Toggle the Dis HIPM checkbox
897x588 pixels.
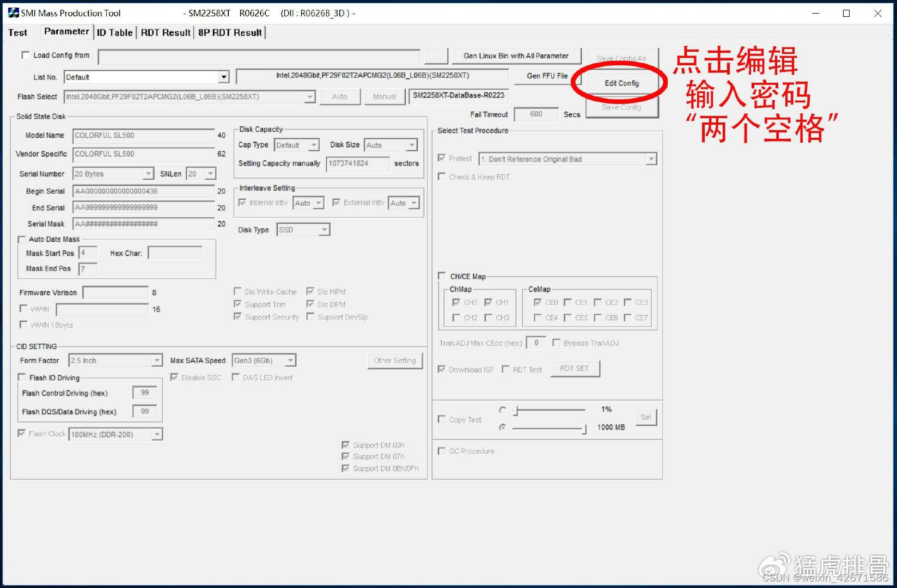coord(310,291)
